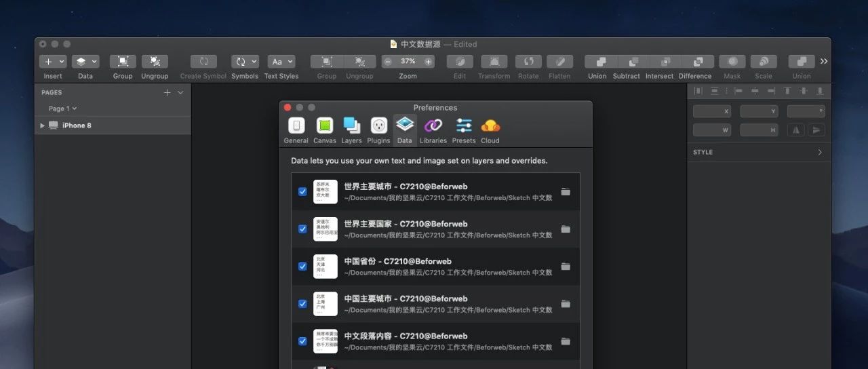Open General preferences tab

(x=296, y=130)
